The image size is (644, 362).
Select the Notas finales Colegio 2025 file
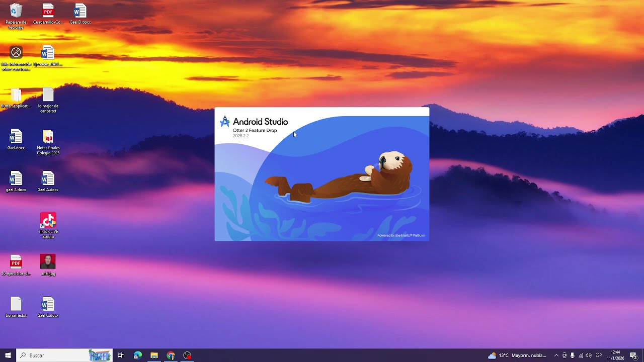48,142
